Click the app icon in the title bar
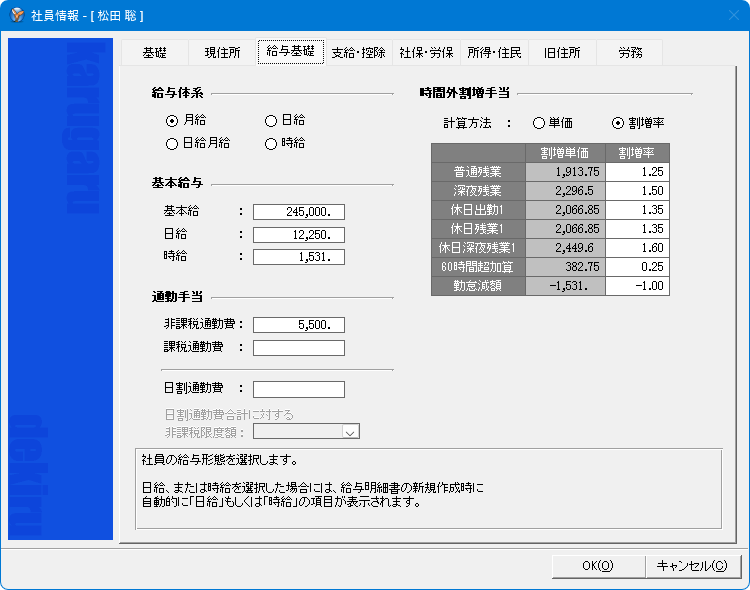Image resolution: width=750 pixels, height=590 pixels. point(15,15)
